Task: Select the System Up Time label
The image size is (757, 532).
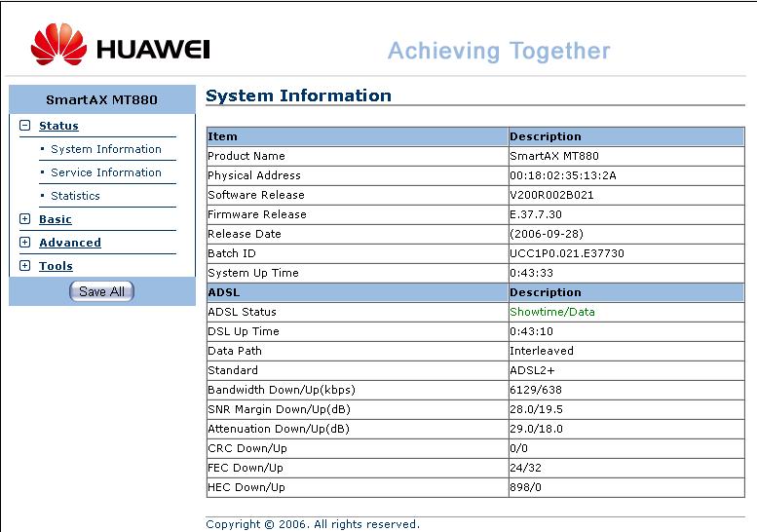Action: click(x=253, y=273)
